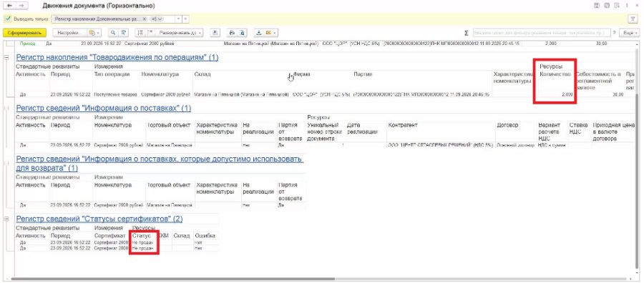Remove the 'Регистр накопления Дополнительные' filter tag
Screen dimensions: 644x283
click(144, 19)
